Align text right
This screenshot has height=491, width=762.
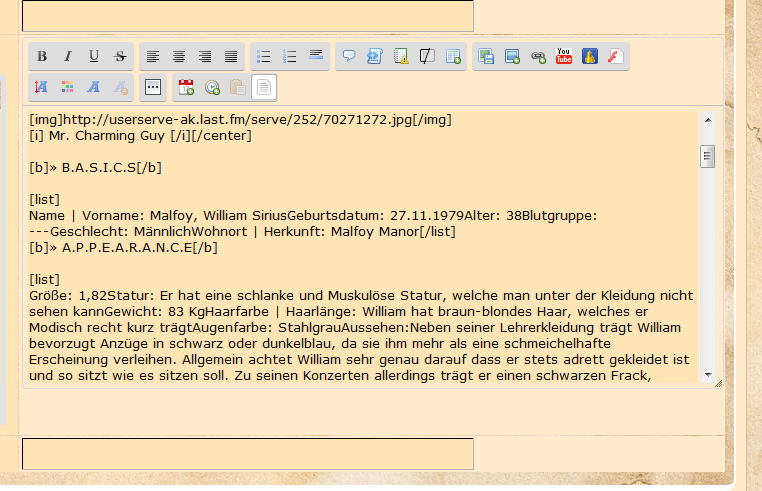tap(205, 56)
